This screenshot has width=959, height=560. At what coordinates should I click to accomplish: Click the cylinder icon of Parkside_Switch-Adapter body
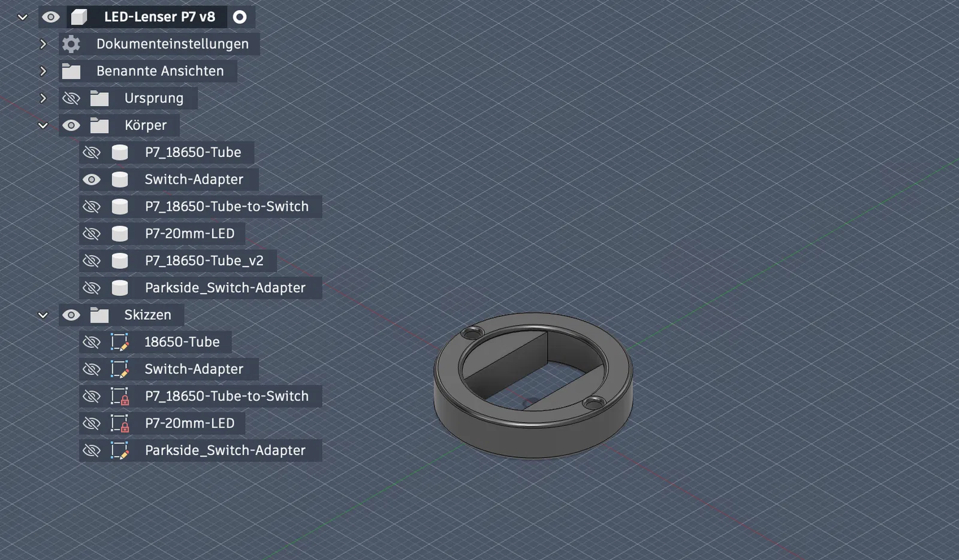(120, 287)
